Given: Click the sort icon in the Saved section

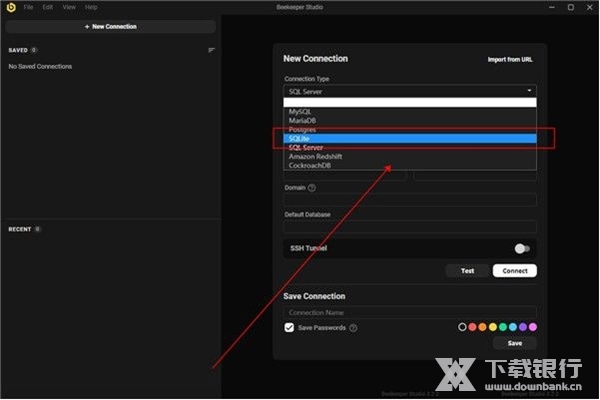Looking at the screenshot, I should click(211, 49).
